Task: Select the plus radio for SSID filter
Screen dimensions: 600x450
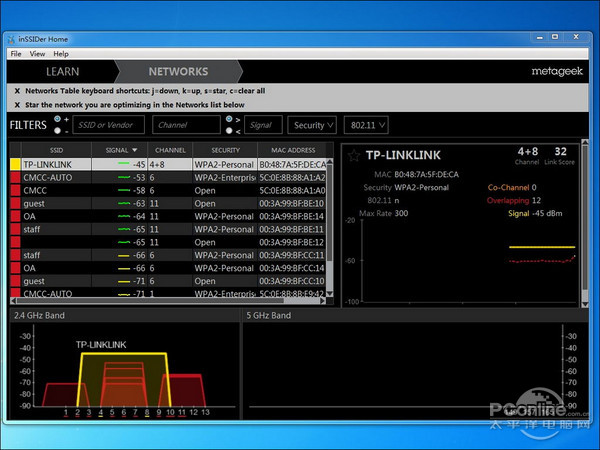Action: (x=57, y=119)
